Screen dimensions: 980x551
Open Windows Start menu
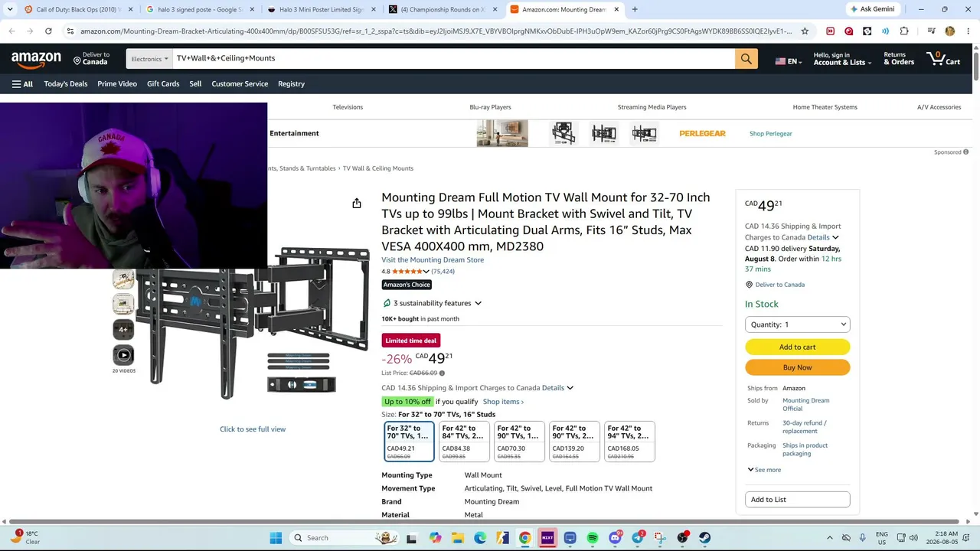pos(276,538)
